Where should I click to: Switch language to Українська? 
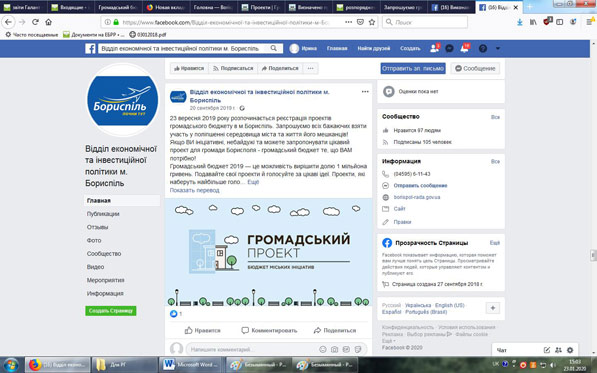418,305
